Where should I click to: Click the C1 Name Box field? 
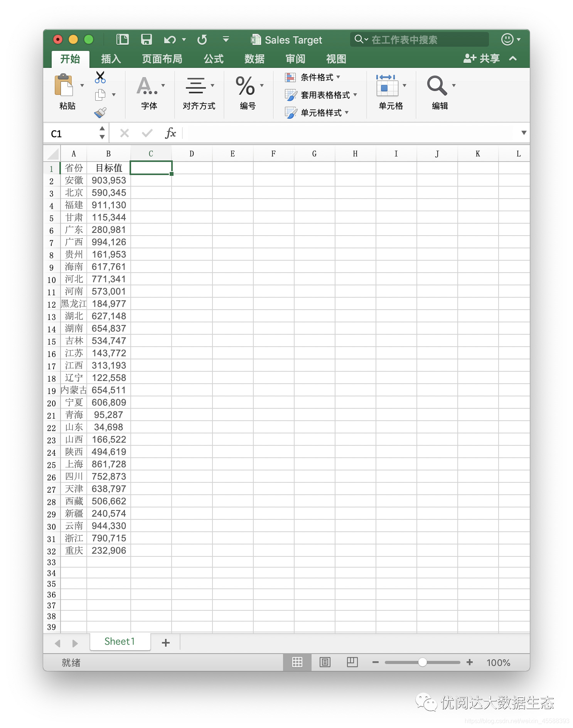pos(71,133)
